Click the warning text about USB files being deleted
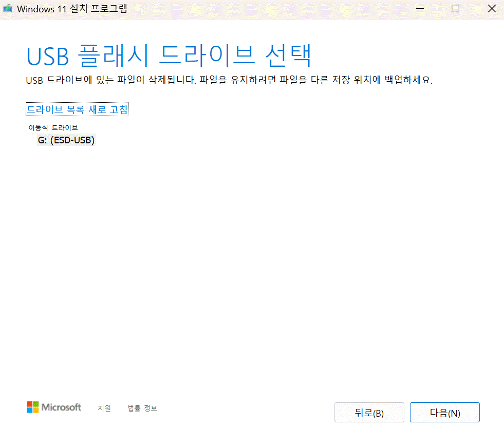This screenshot has width=504, height=429. [x=229, y=80]
